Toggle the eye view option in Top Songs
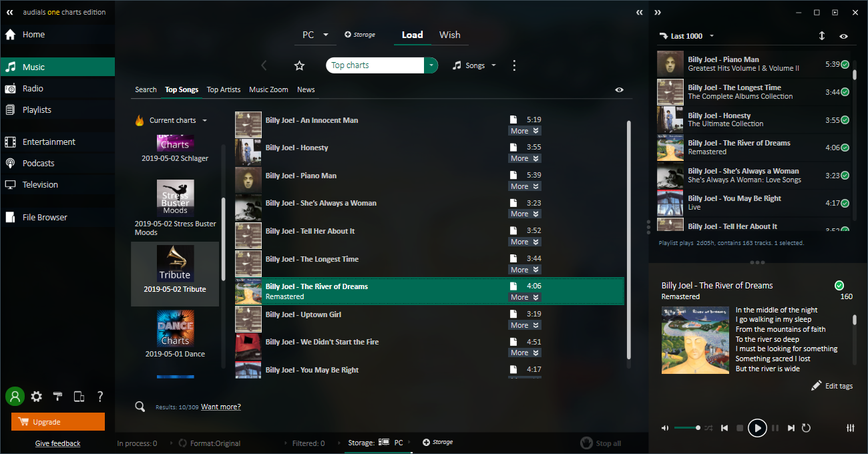 (620, 89)
